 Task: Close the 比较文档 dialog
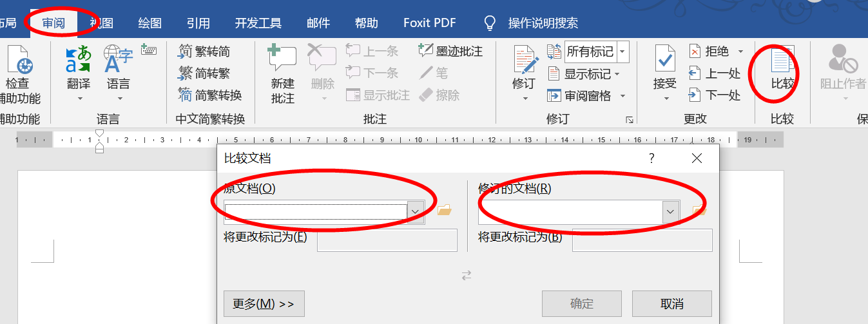click(x=697, y=158)
